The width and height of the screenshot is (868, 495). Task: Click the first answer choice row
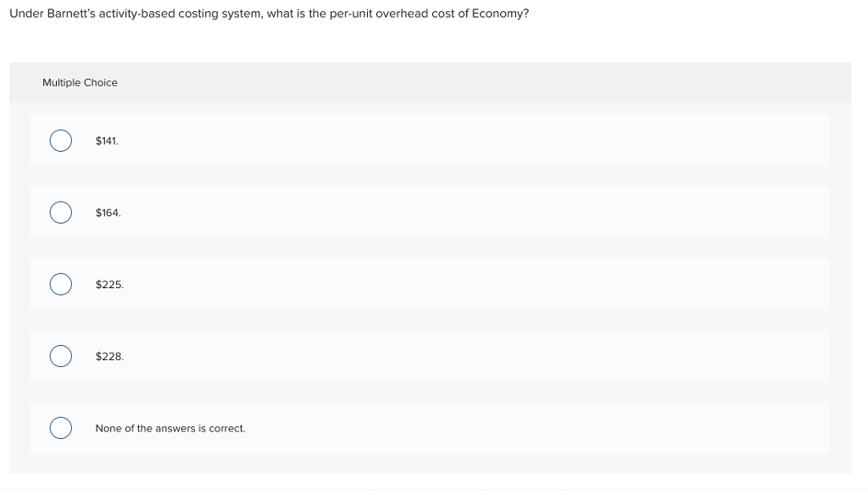[424, 140]
